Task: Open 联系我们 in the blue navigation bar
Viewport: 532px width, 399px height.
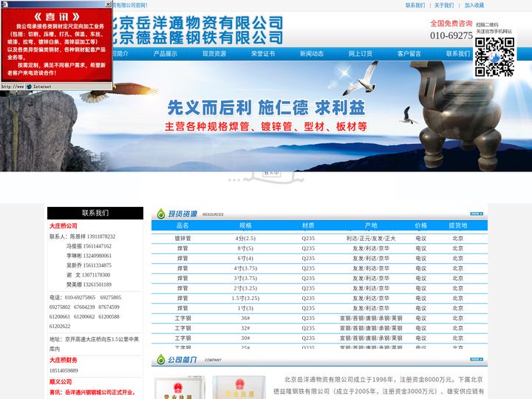Action: coord(458,54)
